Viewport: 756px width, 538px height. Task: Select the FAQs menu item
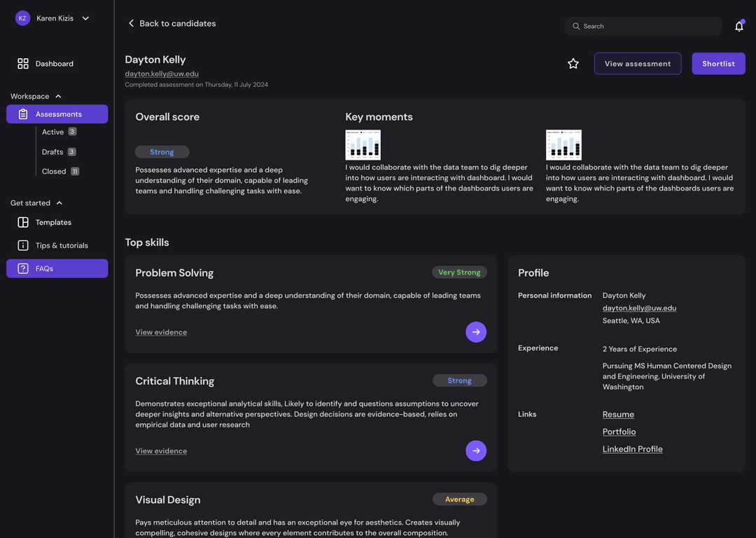pos(57,269)
